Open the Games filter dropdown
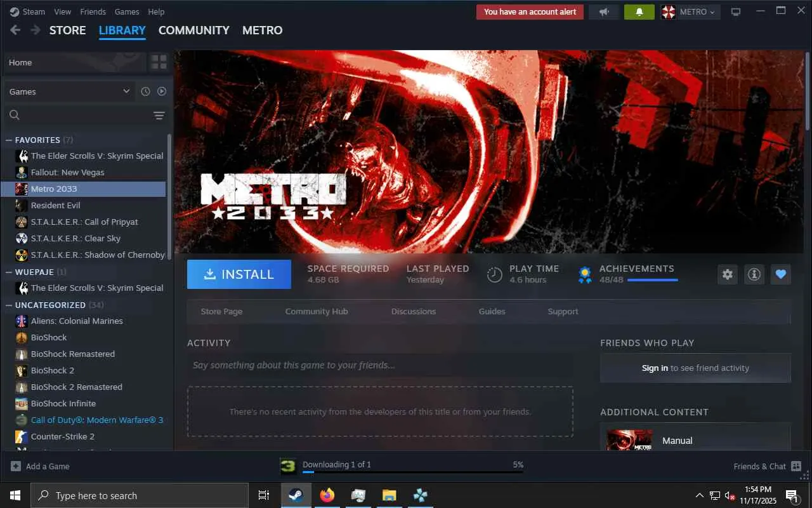Image resolution: width=812 pixels, height=508 pixels. pyautogui.click(x=70, y=91)
